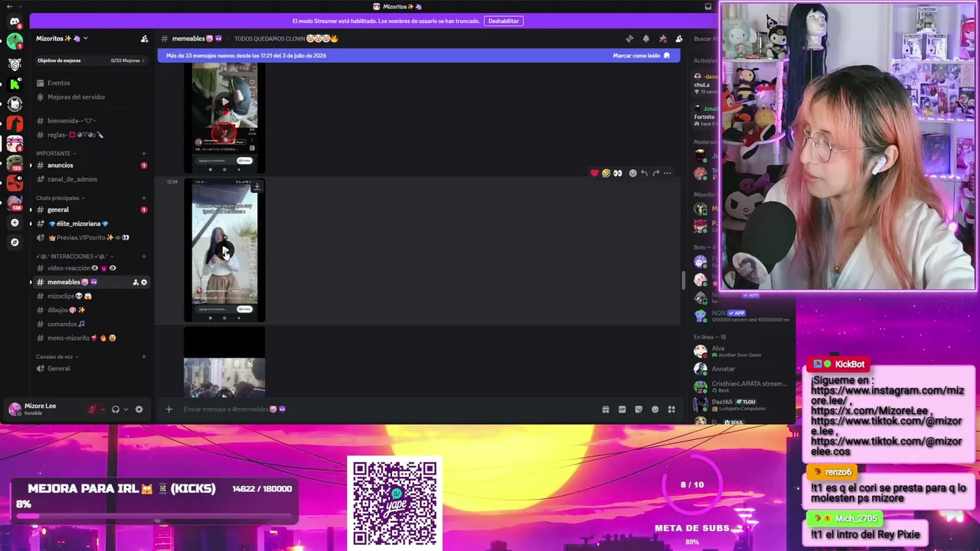Click Deshabilitar in Streamer mode banner
Screen dimensions: 980x551
click(x=503, y=21)
